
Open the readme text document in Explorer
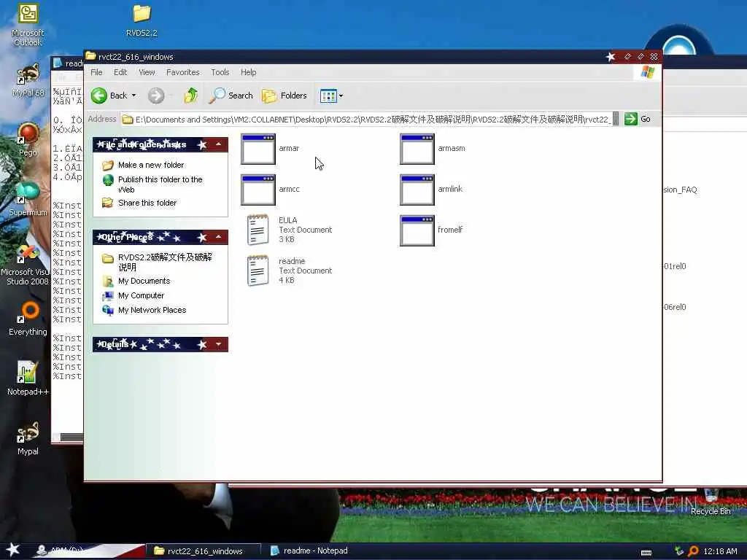coord(289,271)
